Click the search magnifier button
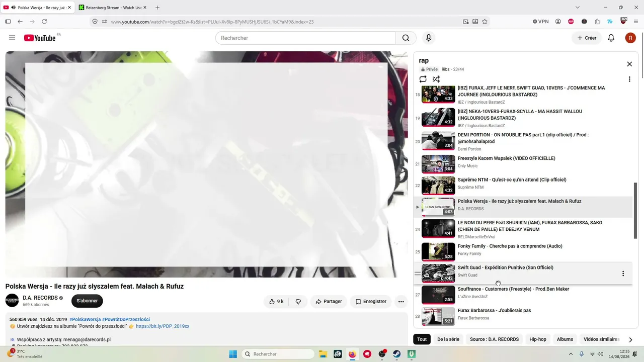This screenshot has width=644, height=362. 406,38
